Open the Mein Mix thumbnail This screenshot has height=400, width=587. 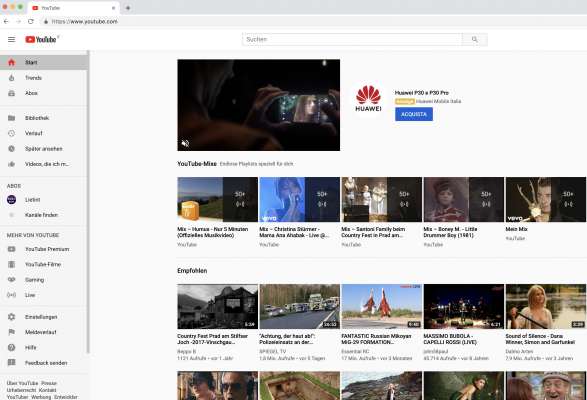coord(545,200)
